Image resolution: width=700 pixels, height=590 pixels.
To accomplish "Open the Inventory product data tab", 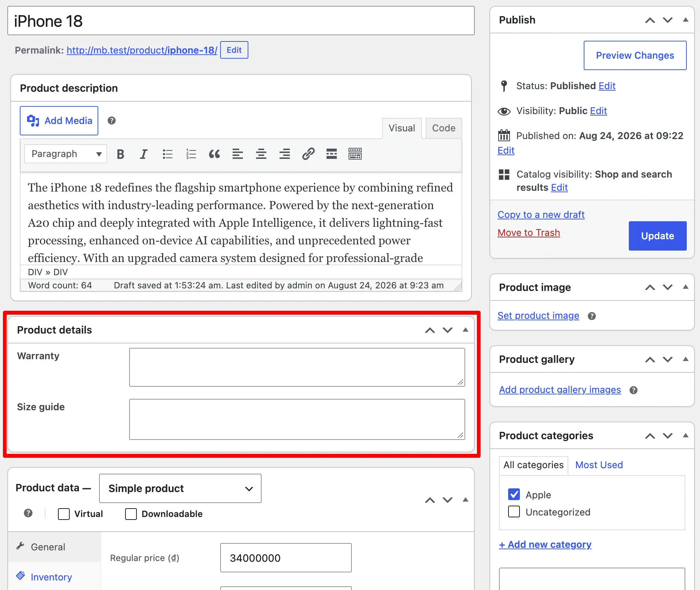I will (x=54, y=577).
